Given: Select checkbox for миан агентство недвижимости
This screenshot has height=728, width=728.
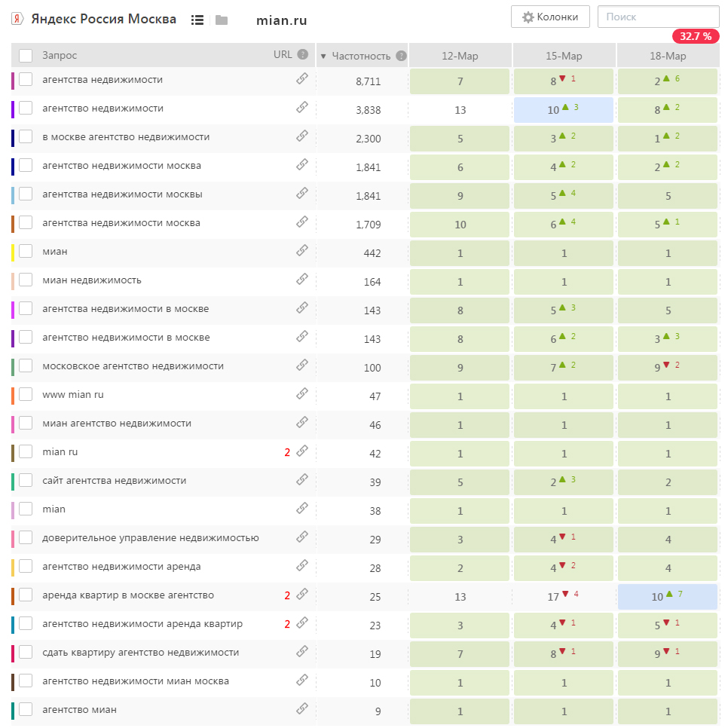Looking at the screenshot, I should [x=26, y=423].
